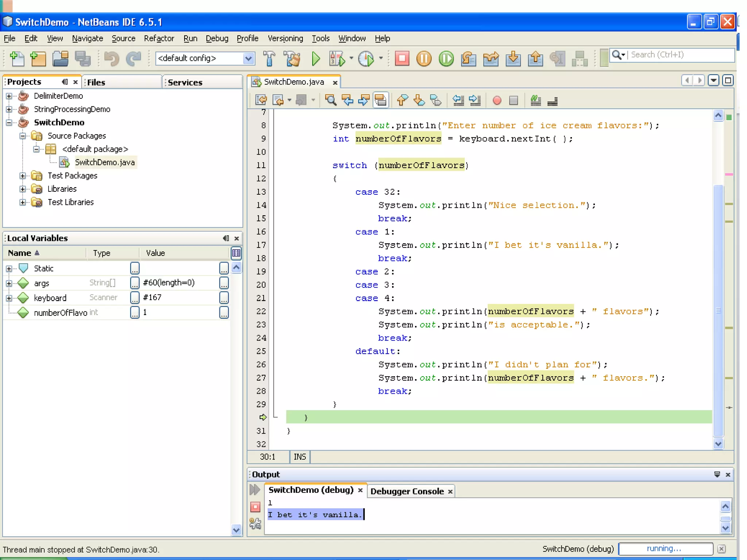Run the main project with green play arrow

click(x=316, y=59)
